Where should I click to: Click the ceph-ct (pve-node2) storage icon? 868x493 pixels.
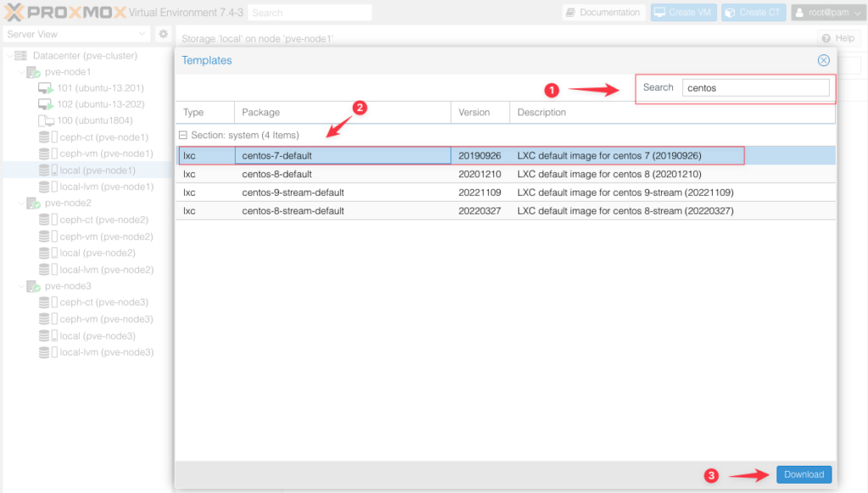(x=47, y=219)
